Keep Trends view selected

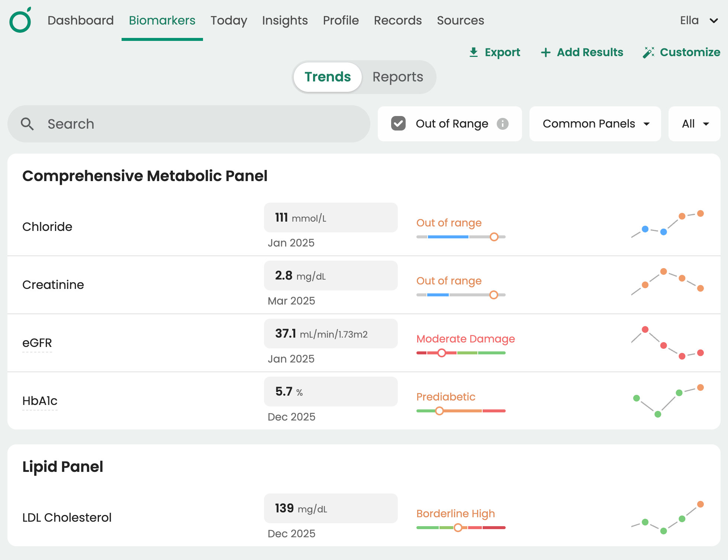pos(327,77)
